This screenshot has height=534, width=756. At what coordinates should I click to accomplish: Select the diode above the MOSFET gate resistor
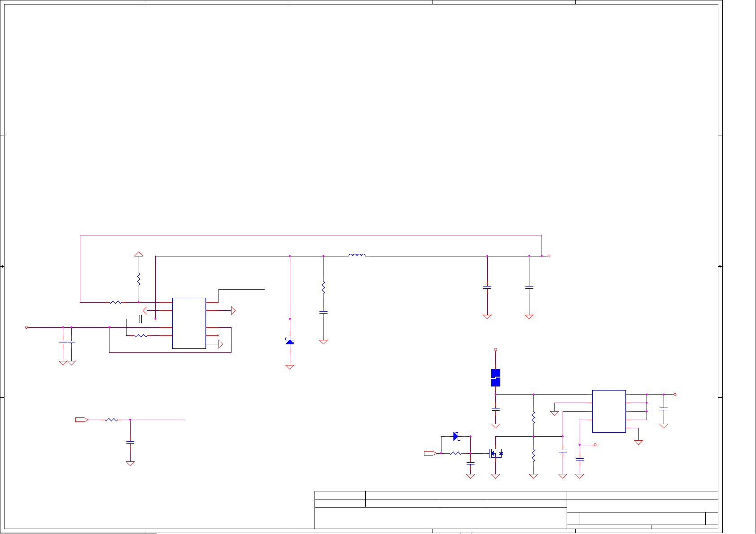[x=456, y=436]
